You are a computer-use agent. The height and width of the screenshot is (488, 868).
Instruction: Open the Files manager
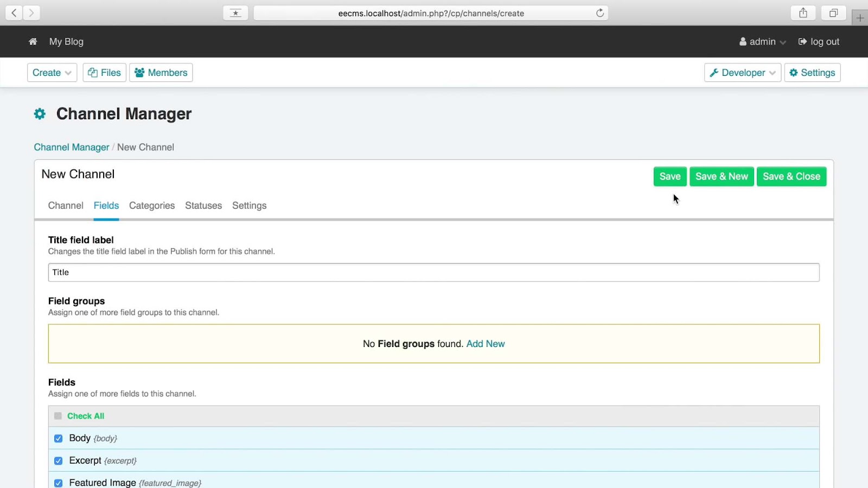pos(105,73)
